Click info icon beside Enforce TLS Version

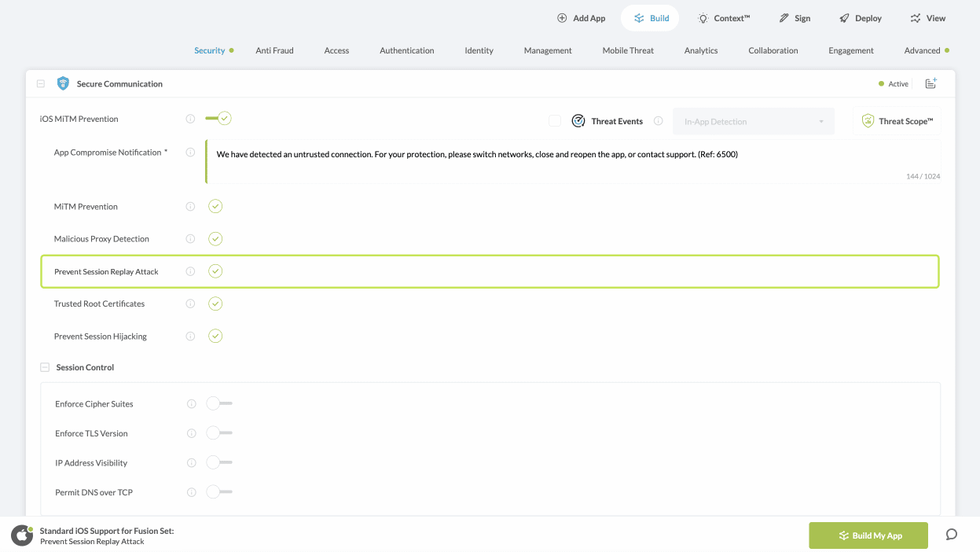click(x=191, y=433)
